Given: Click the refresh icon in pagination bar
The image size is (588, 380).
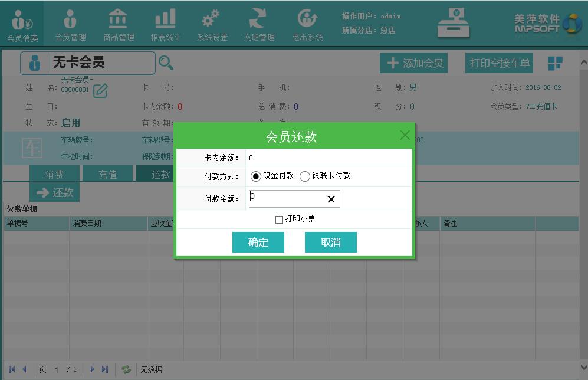Looking at the screenshot, I should [126, 369].
